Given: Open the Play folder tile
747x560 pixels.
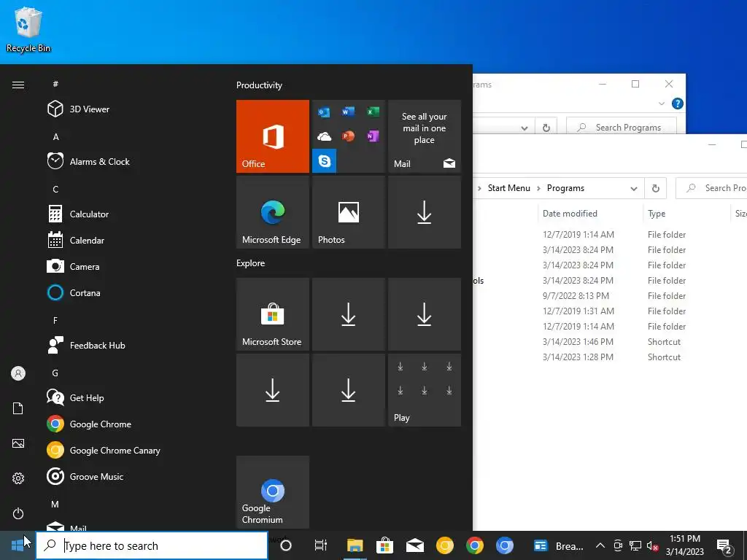Looking at the screenshot, I should point(425,390).
